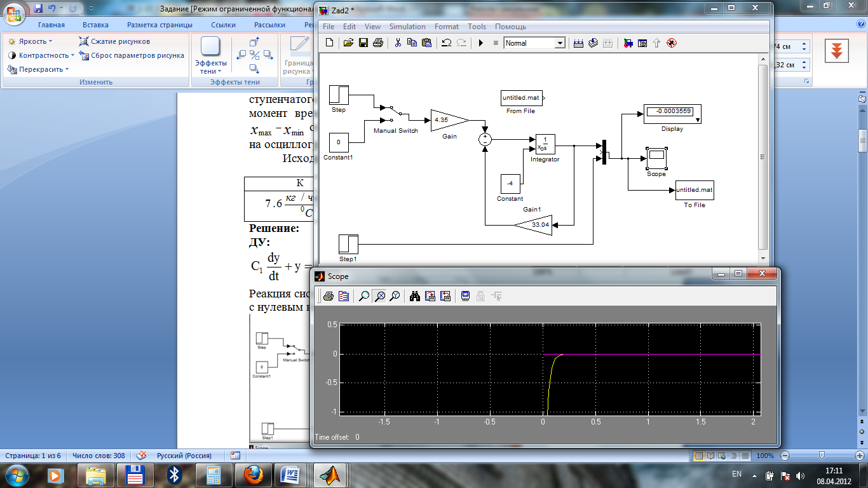
Task: Paste block in Simulink toolbar
Action: click(x=426, y=43)
